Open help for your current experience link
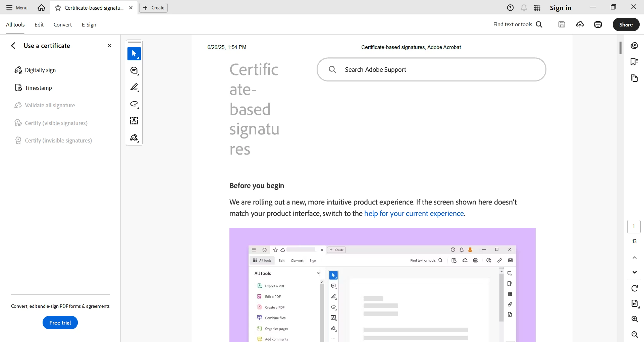644x342 pixels. (x=415, y=214)
